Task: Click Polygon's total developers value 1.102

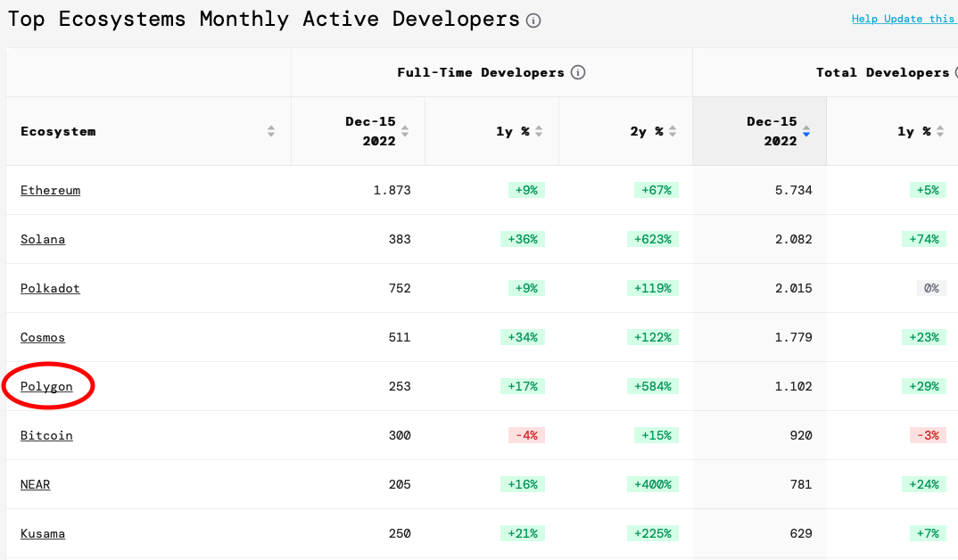Action: tap(794, 387)
